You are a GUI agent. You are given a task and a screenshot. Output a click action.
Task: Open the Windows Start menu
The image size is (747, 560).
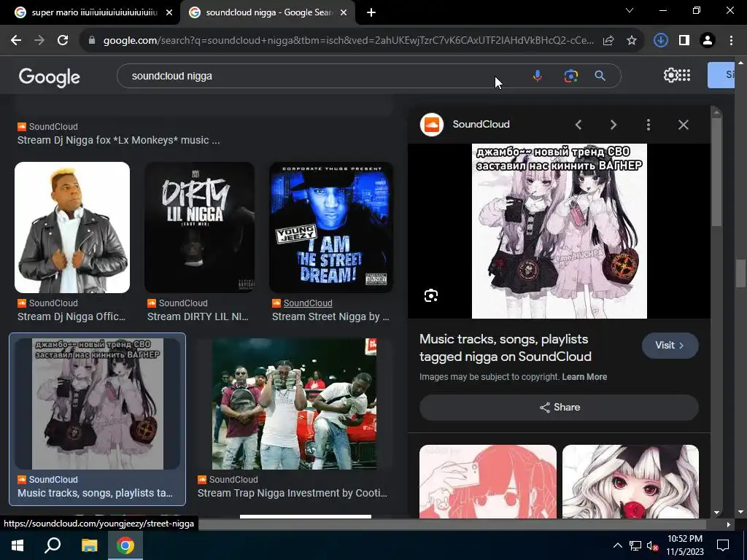18,545
